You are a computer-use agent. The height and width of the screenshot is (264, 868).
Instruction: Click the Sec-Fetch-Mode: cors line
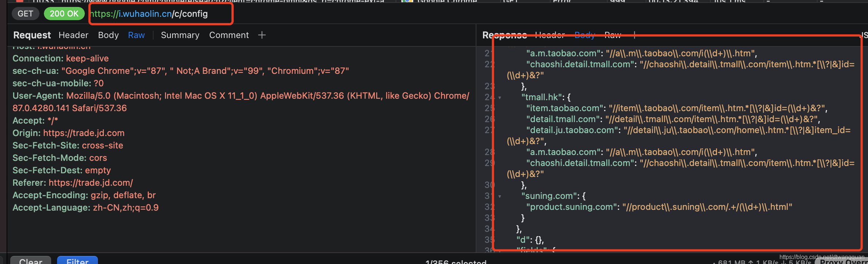[60, 158]
